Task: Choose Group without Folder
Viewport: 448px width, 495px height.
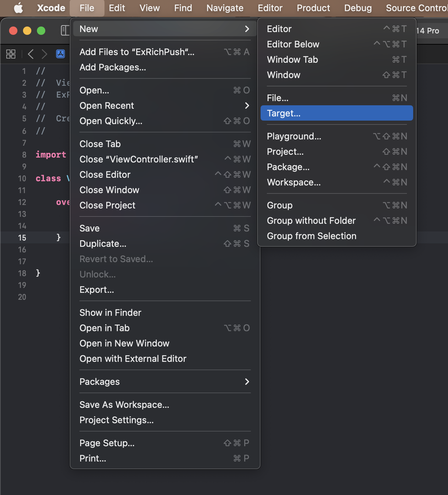Action: 337,221
